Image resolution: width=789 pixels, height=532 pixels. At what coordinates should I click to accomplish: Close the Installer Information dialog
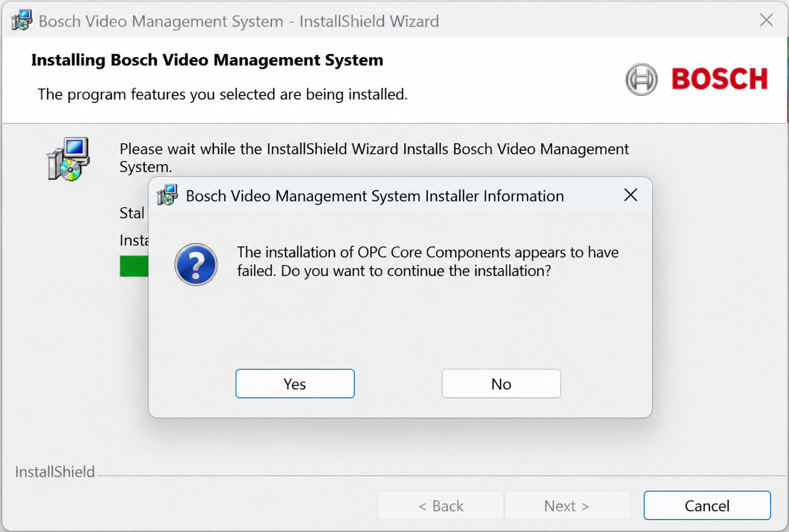[630, 195]
